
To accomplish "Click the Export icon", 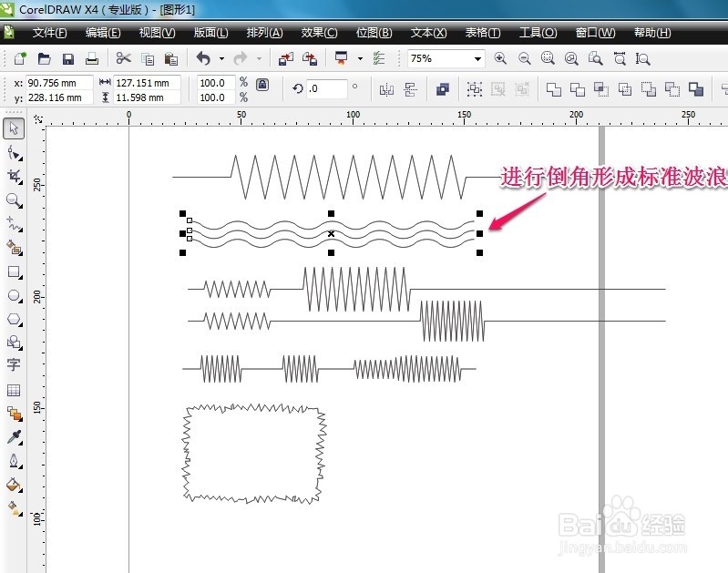I will click(x=310, y=58).
